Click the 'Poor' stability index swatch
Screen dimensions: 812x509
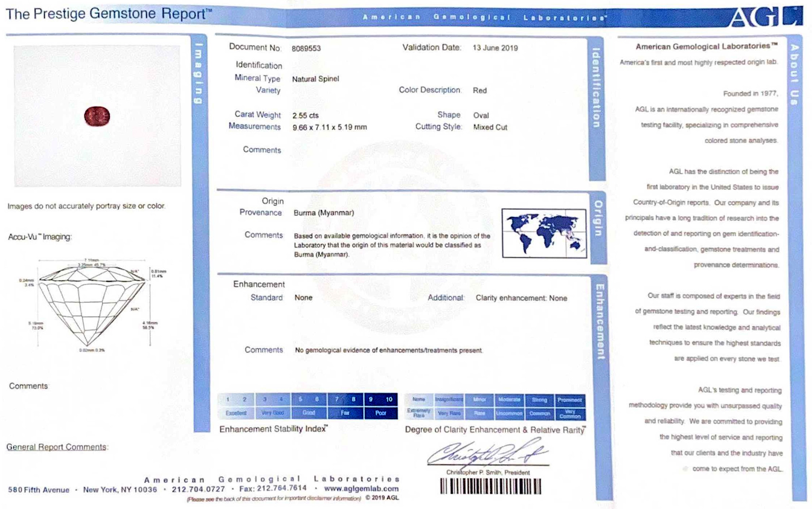tap(381, 413)
